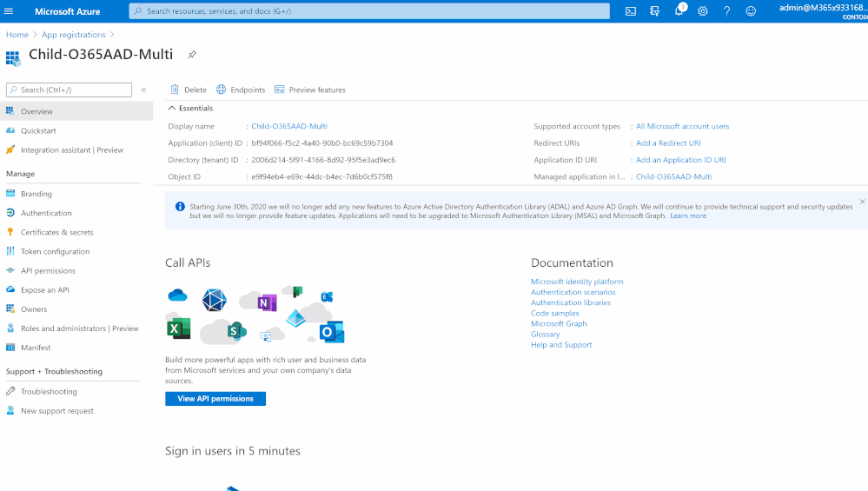This screenshot has height=491, width=868.
Task: Open the help question mark
Action: click(726, 11)
